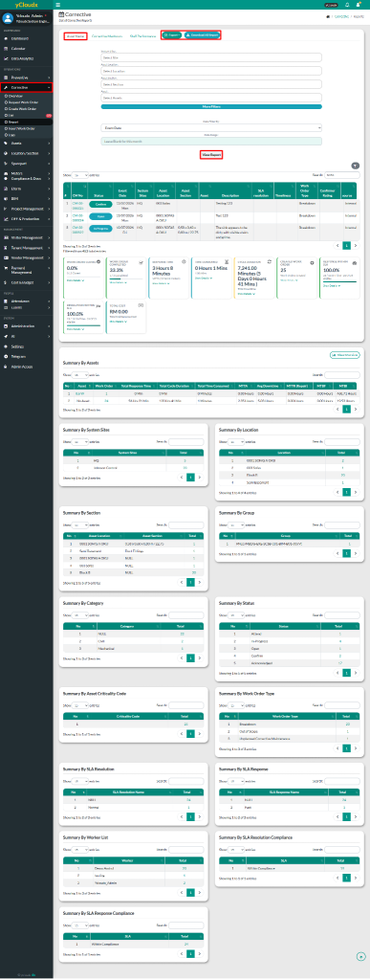The width and height of the screenshot is (370, 980).
Task: Click Mechanical row in Summary By Category
Action: tap(134, 650)
